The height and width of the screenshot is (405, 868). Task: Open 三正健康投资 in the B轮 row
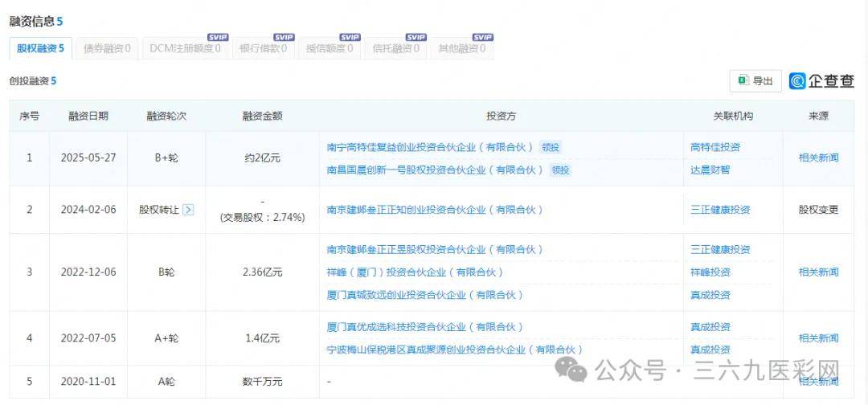(720, 250)
